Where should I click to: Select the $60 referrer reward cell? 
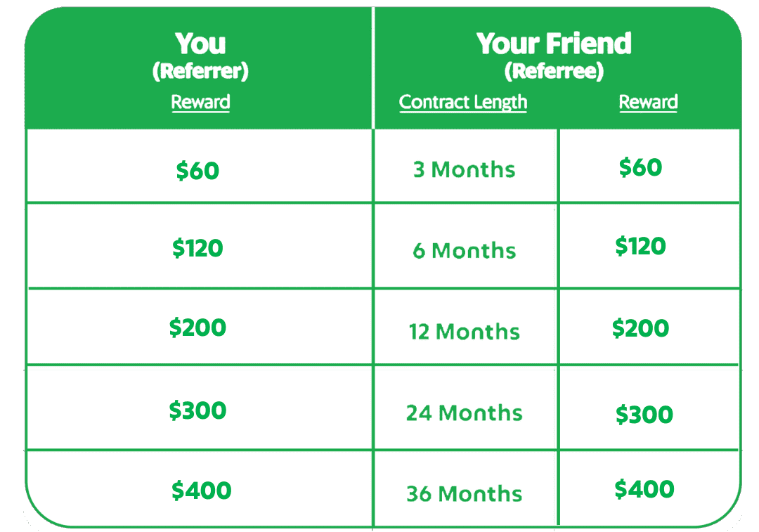click(197, 171)
